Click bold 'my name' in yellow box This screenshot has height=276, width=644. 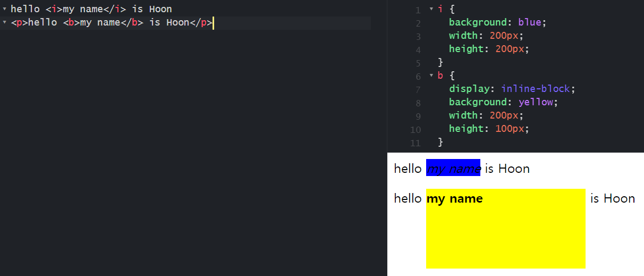click(454, 198)
